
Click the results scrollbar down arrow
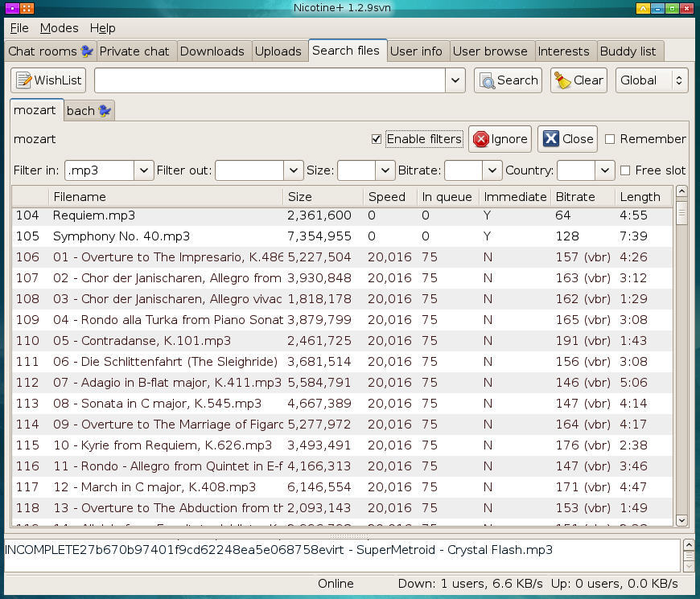681,521
